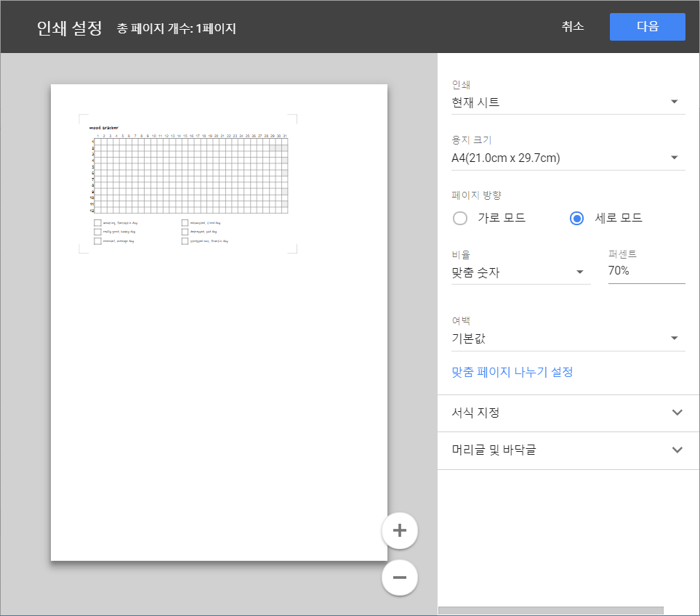The width and height of the screenshot is (700, 616).
Task: Expand the 서식 지정 section
Action: tap(568, 413)
